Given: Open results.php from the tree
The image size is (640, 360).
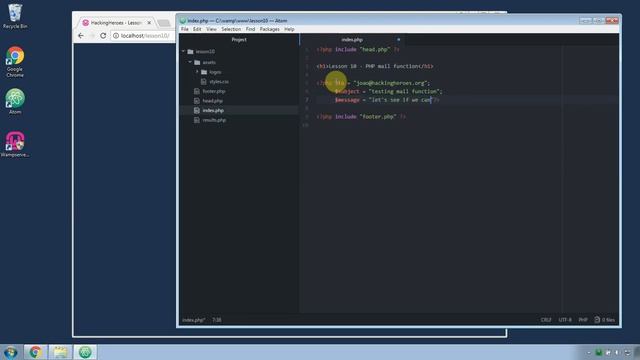Looking at the screenshot, I should 214,120.
